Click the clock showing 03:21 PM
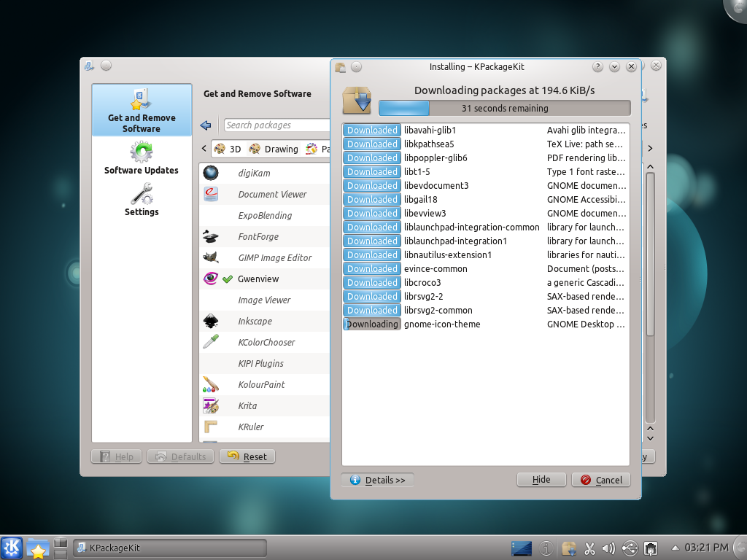 click(x=706, y=548)
